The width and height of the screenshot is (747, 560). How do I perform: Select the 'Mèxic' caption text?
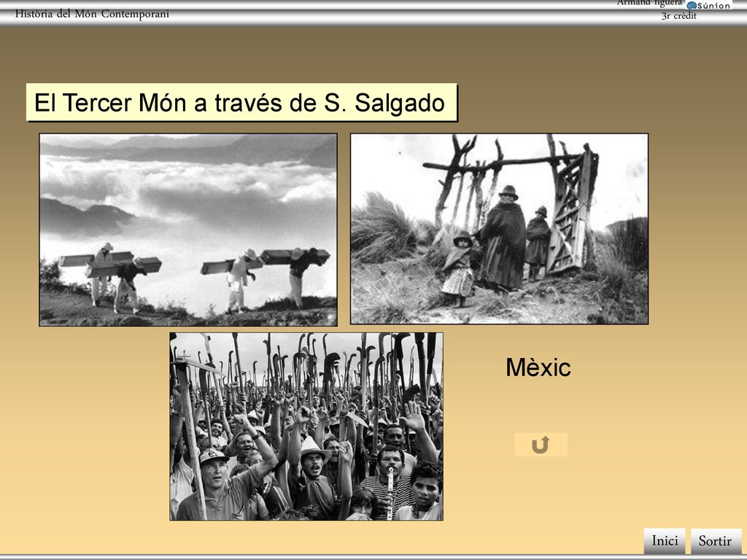(x=538, y=367)
